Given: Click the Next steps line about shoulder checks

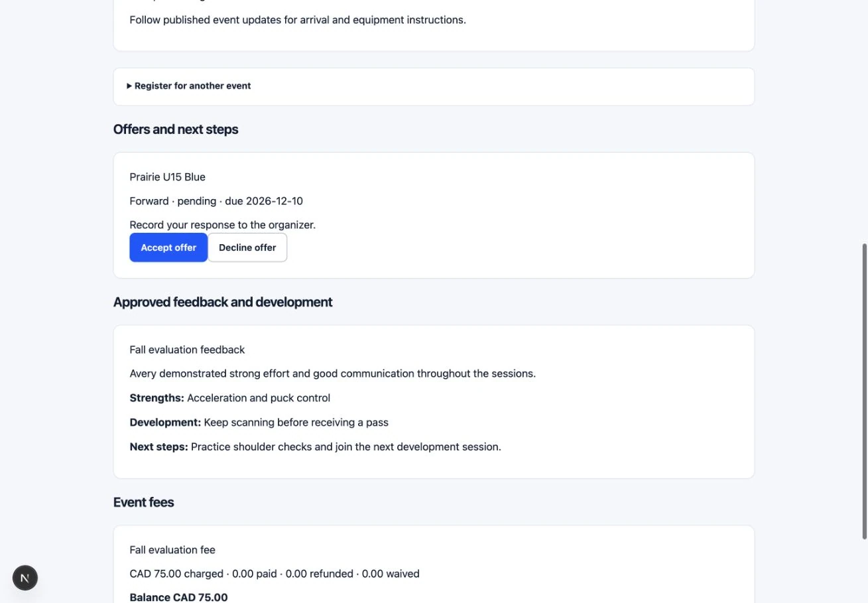Looking at the screenshot, I should tap(316, 446).
